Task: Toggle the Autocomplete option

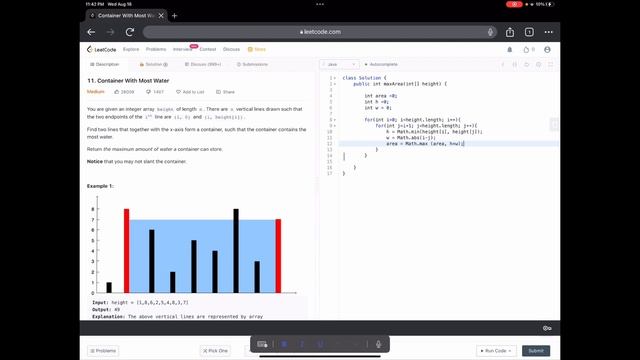Action: 381,64
